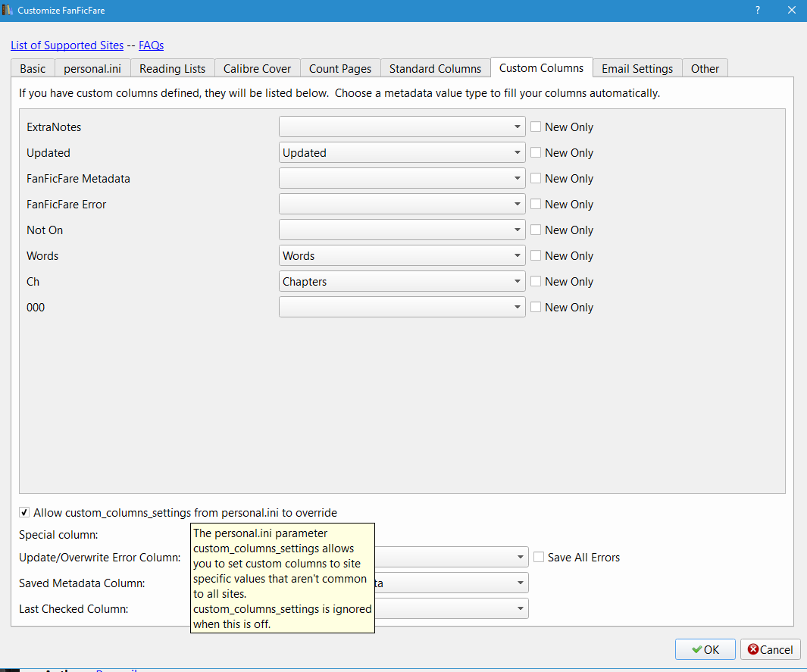Open the 000 column dropdown
The height and width of the screenshot is (672, 807).
click(x=402, y=307)
